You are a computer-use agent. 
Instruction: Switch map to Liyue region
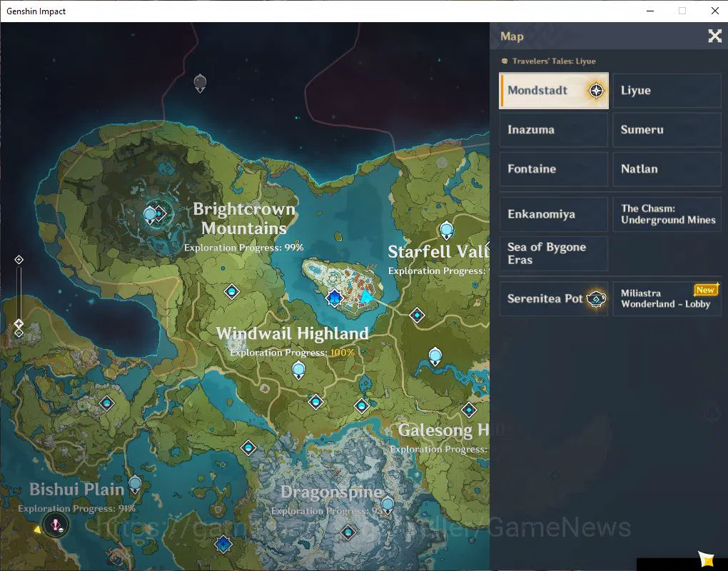(667, 91)
